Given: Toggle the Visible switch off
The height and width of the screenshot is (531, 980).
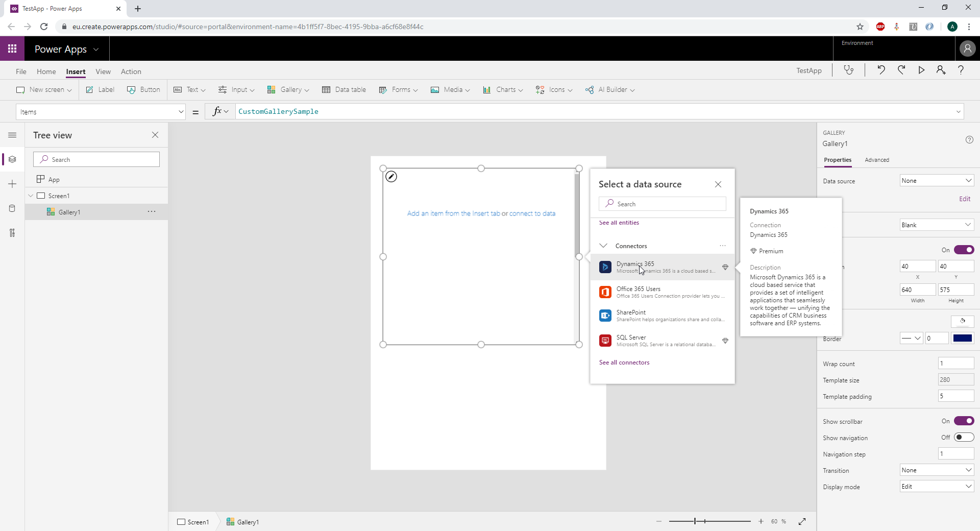Looking at the screenshot, I should pyautogui.click(x=964, y=250).
